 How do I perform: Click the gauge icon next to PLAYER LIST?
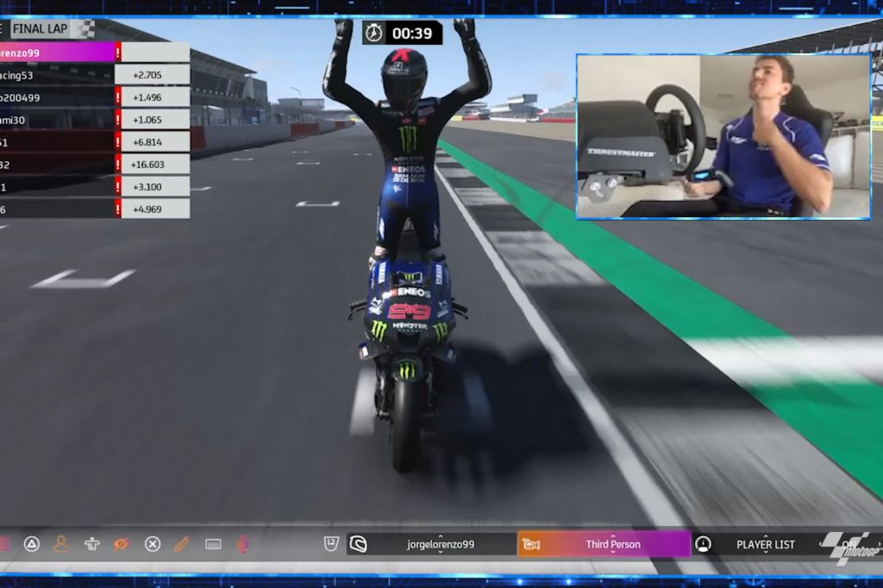click(x=703, y=544)
